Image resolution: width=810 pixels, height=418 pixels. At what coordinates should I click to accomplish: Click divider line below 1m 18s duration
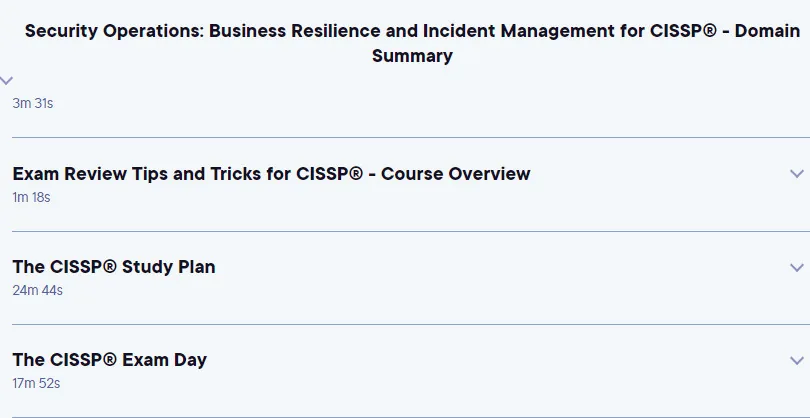tap(411, 231)
